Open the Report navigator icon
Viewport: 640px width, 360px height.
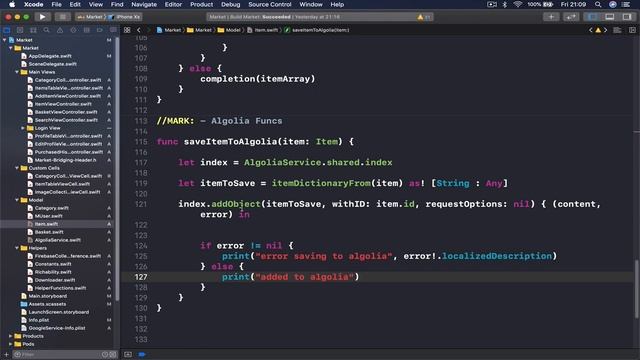pyautogui.click(x=113, y=30)
